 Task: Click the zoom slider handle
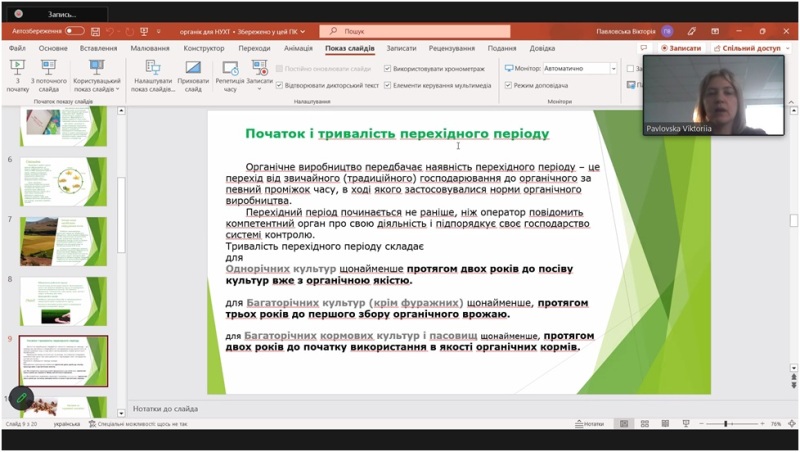tap(726, 423)
